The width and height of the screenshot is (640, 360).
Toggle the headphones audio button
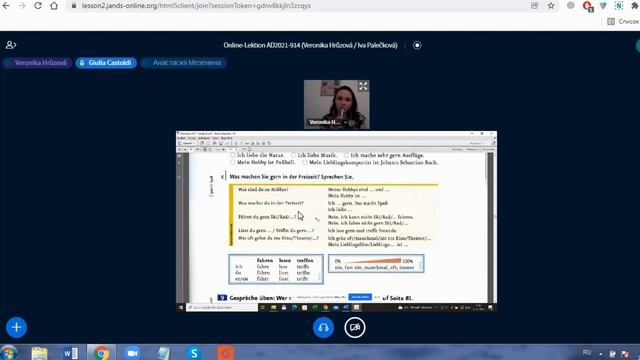coord(323,327)
